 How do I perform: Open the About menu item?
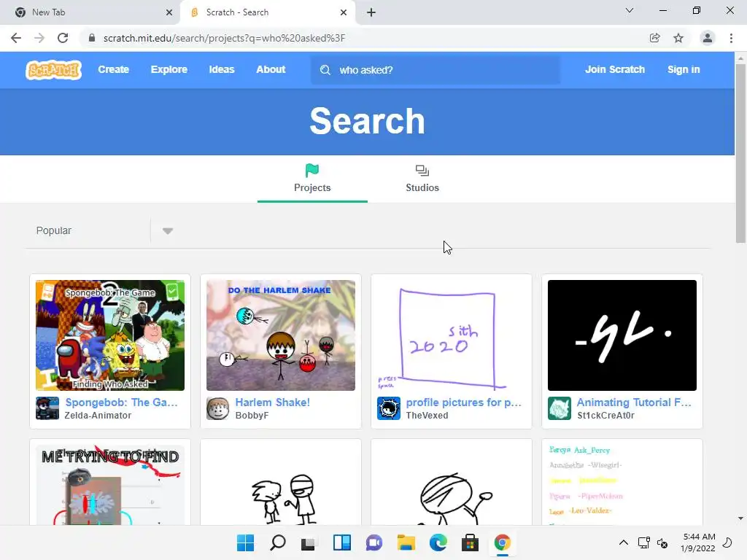click(x=271, y=69)
